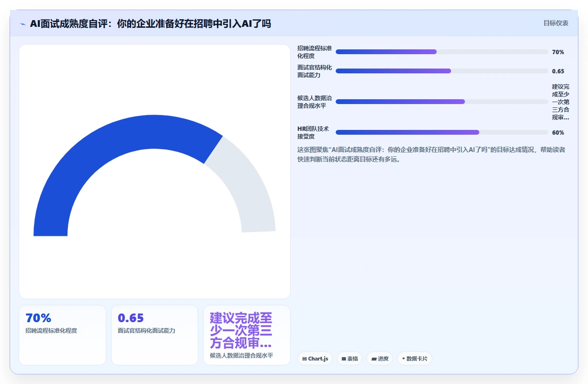588x384 pixels.
Task: Click the 面试官结构化面试能力 progress bar
Action: 441,71
